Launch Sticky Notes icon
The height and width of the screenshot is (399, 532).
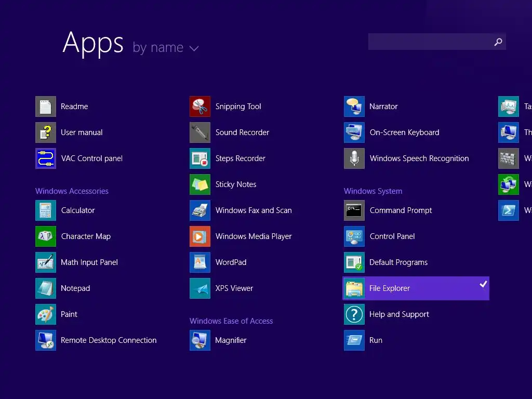pyautogui.click(x=200, y=184)
